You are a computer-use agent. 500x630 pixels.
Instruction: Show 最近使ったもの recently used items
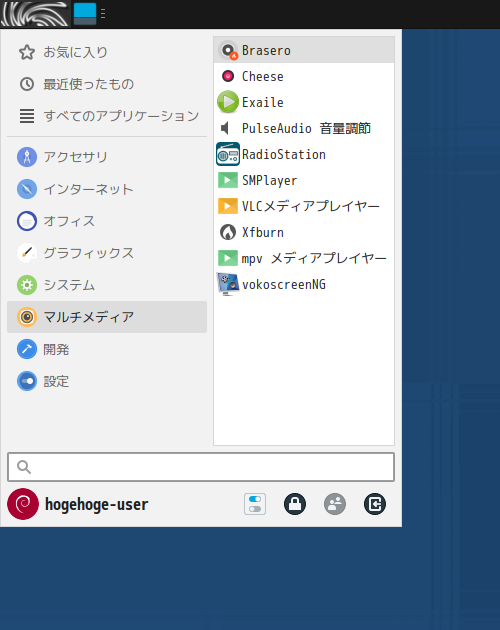tap(107, 84)
